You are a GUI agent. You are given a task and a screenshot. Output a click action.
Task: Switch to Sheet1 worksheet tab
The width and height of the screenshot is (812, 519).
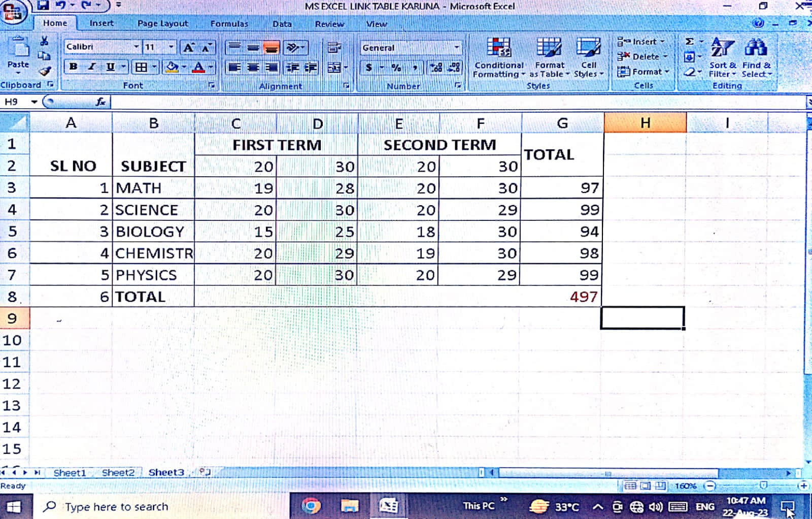pos(70,473)
